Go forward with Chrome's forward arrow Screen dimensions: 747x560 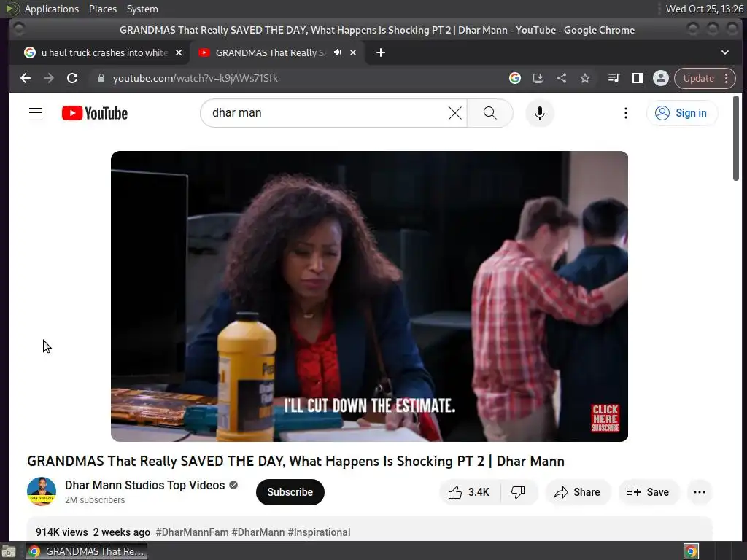pyautogui.click(x=49, y=78)
